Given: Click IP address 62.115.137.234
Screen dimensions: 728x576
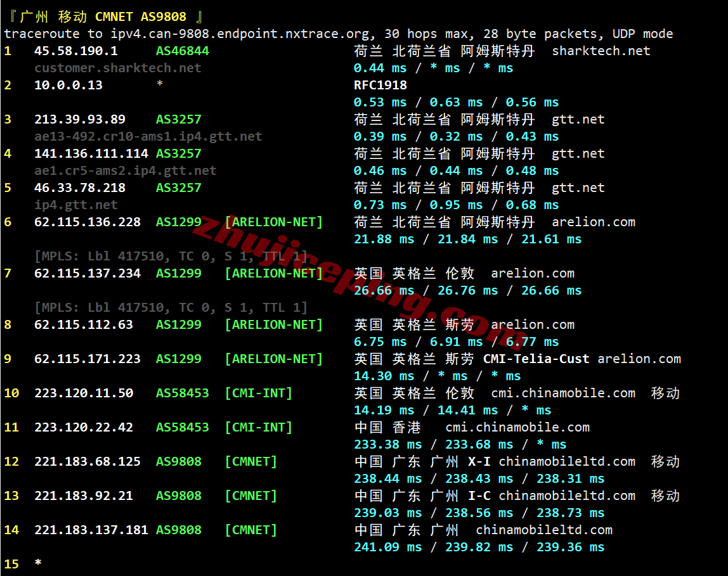Looking at the screenshot, I should [x=88, y=274].
